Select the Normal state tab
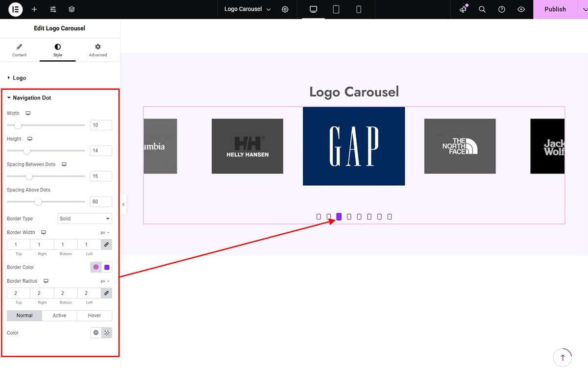This screenshot has height=369, width=588. click(x=24, y=316)
